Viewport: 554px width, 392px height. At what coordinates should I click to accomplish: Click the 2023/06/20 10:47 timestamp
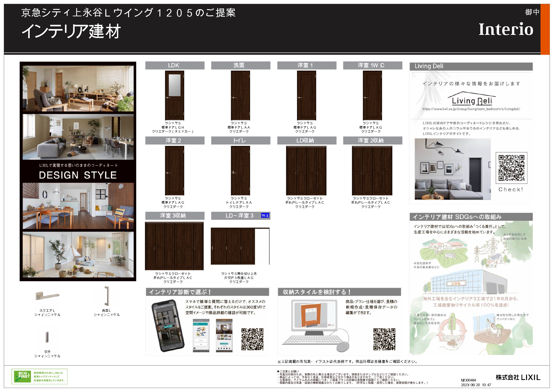(x=476, y=385)
